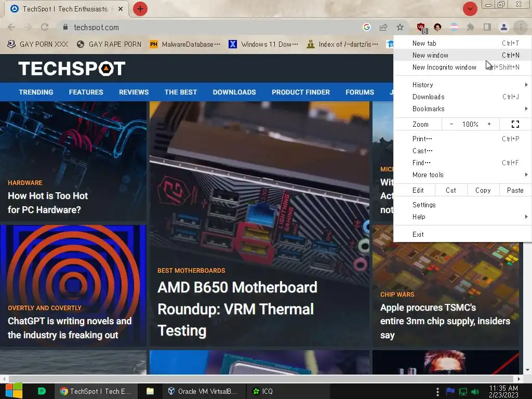Reload the page with the refresh icon
This screenshot has width=532, height=399.
(45, 27)
